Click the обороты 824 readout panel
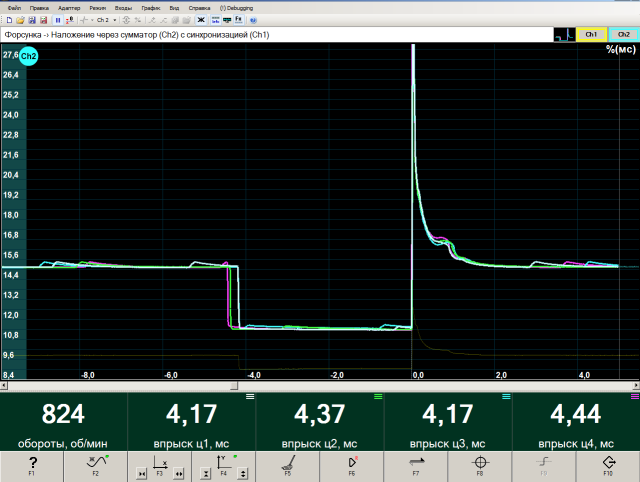 coord(64,422)
